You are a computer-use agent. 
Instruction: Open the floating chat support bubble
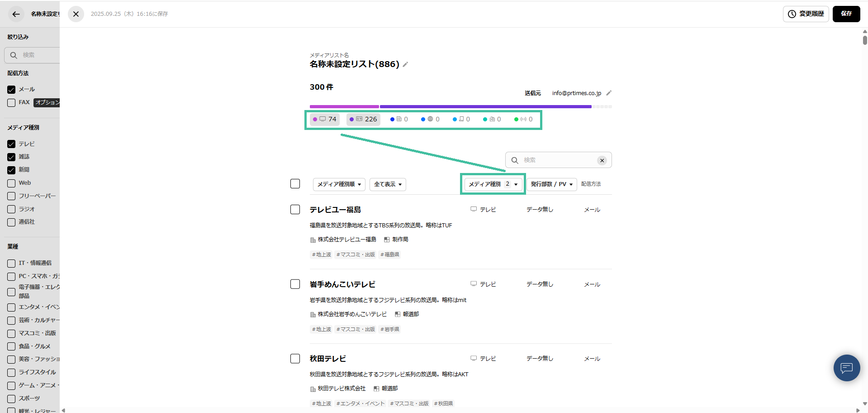[x=846, y=368]
